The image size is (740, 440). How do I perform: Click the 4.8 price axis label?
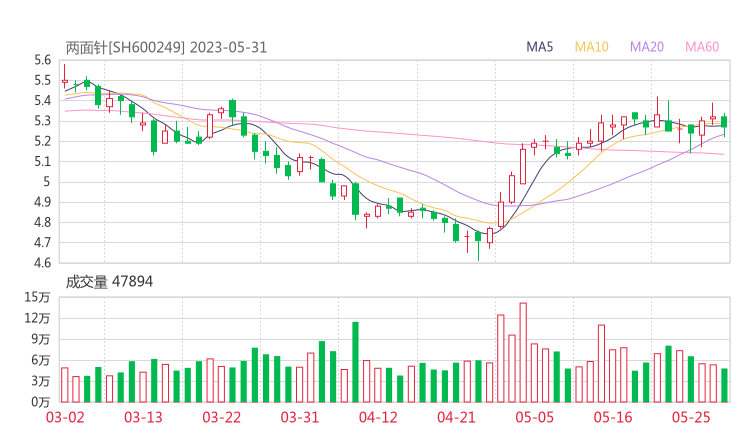tap(42, 222)
